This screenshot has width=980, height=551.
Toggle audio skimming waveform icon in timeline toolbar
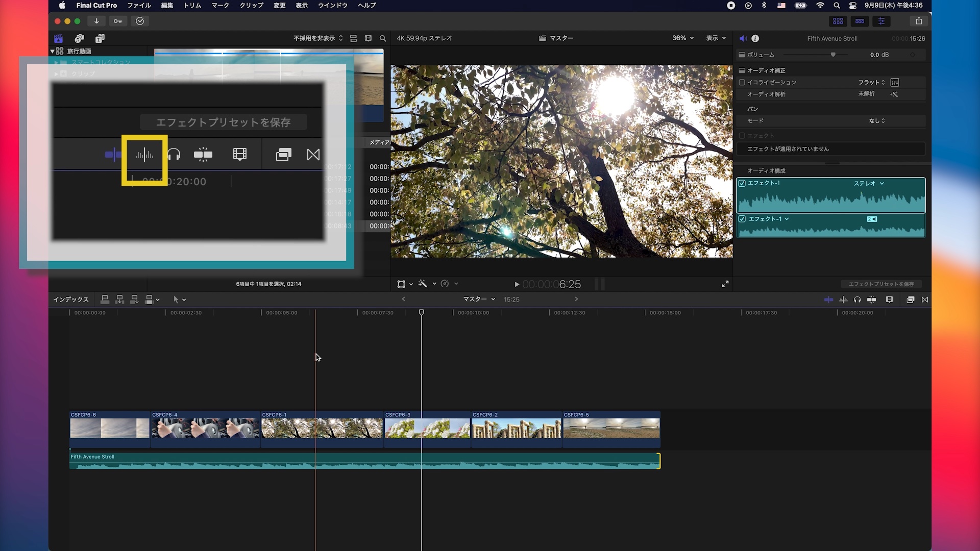click(843, 299)
